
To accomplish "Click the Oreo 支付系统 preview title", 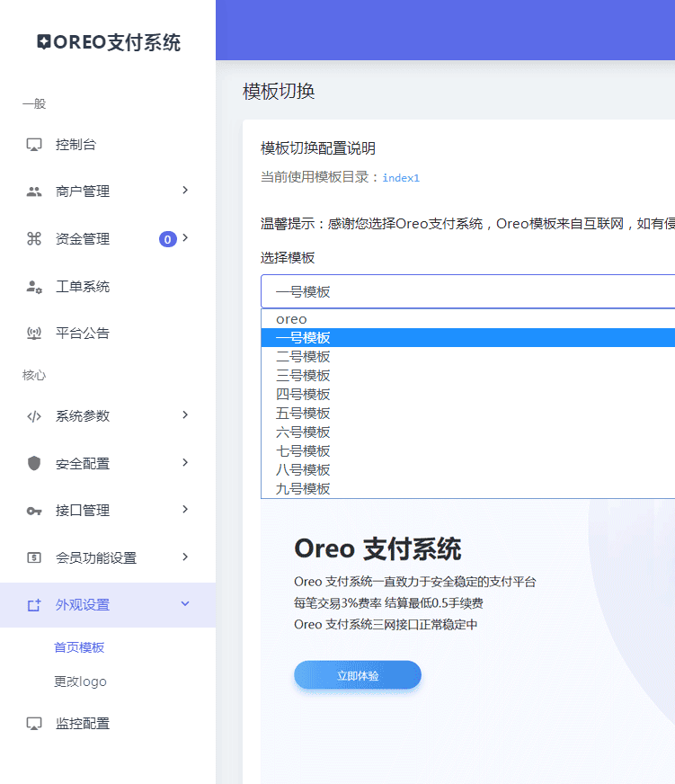I will pyautogui.click(x=377, y=548).
